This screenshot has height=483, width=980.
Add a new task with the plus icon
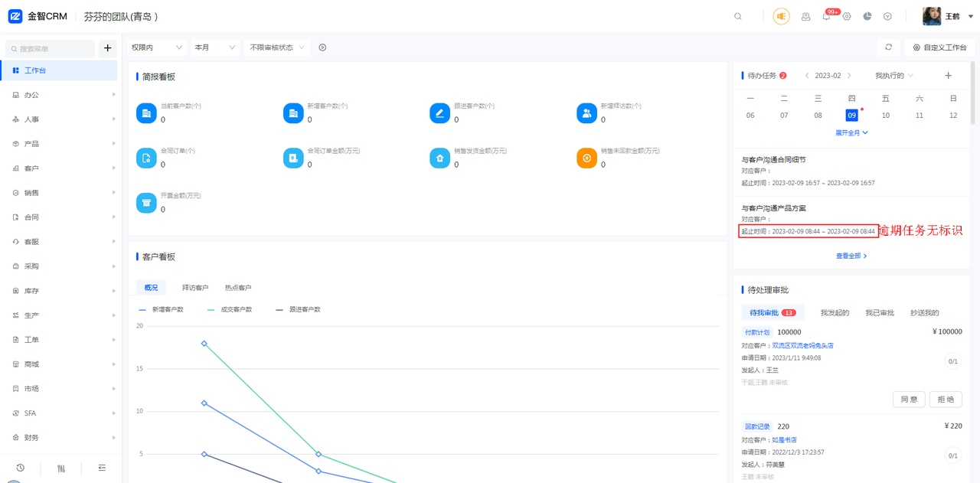948,76
